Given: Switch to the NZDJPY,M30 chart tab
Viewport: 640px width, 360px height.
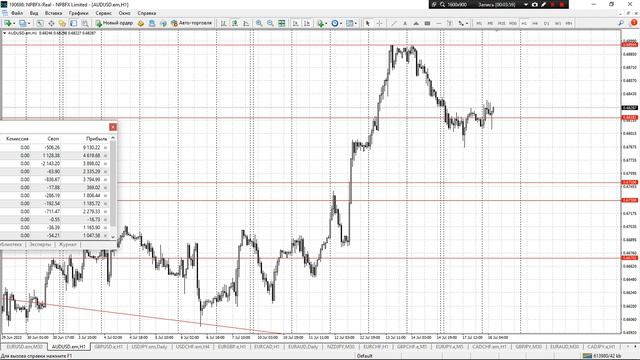Looking at the screenshot, I should click(x=340, y=347).
